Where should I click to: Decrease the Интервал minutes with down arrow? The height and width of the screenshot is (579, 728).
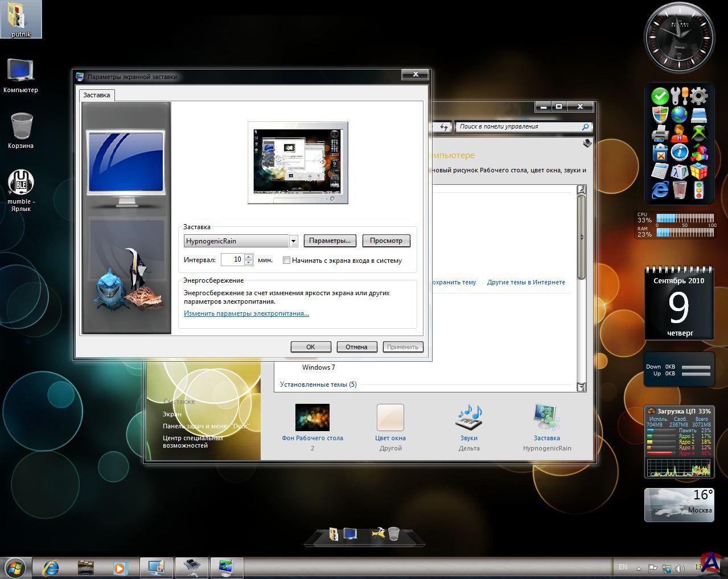click(x=248, y=262)
